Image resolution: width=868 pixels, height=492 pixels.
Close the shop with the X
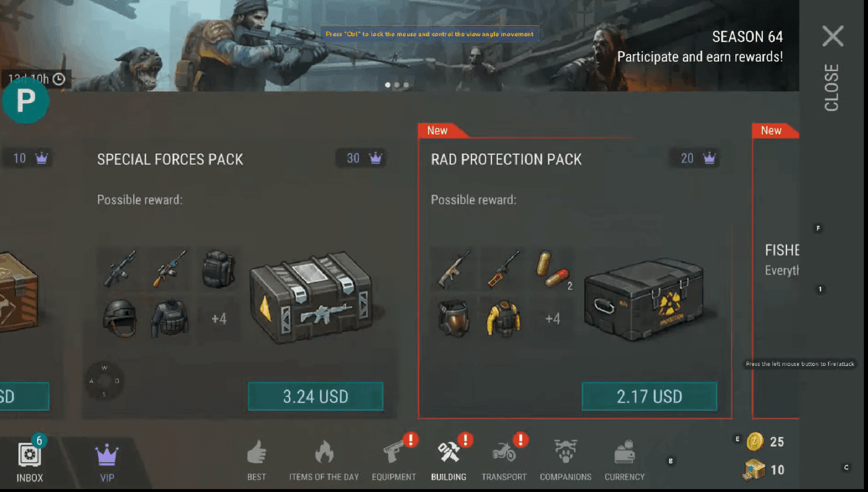833,36
